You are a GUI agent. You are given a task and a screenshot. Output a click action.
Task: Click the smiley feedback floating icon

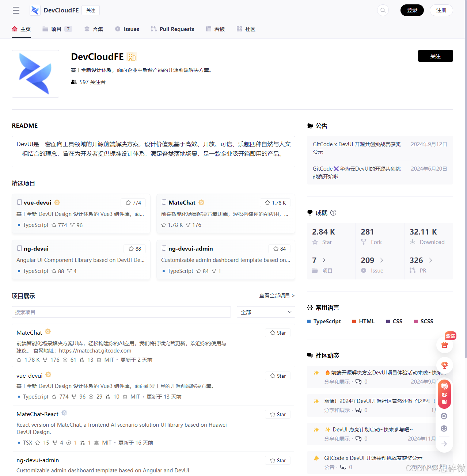click(x=444, y=429)
